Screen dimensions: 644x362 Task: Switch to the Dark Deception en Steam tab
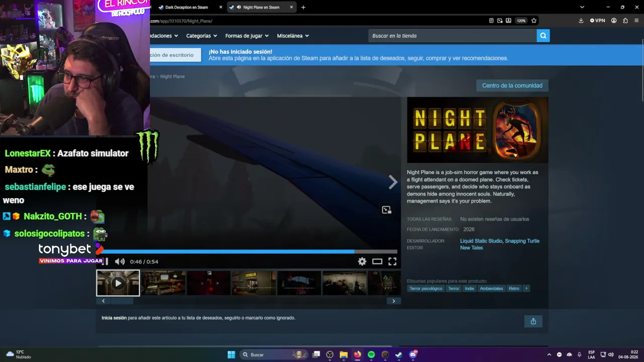(187, 7)
